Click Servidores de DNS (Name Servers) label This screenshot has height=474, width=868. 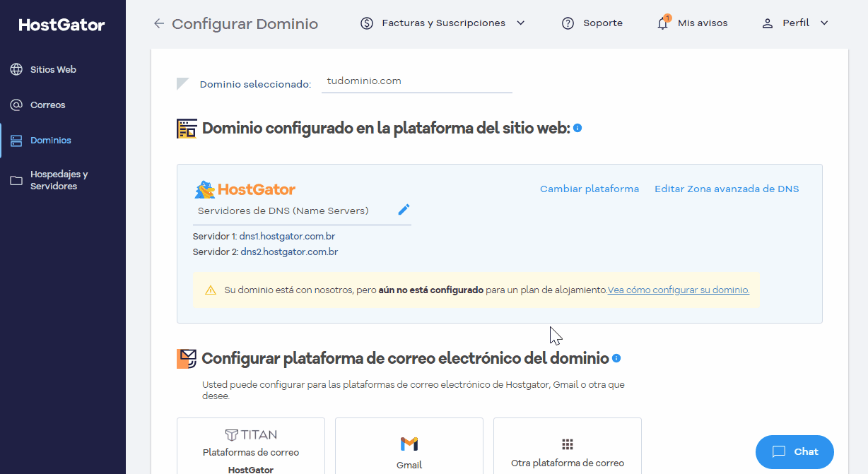tap(283, 211)
